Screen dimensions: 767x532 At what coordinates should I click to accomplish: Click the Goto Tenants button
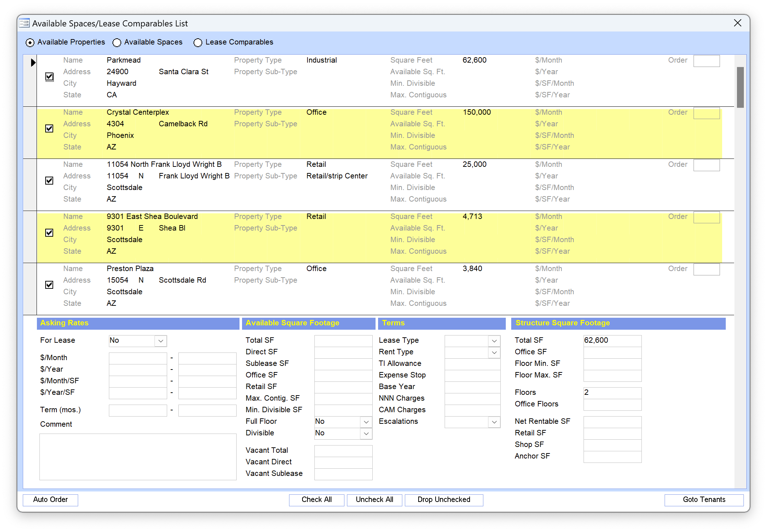point(704,500)
